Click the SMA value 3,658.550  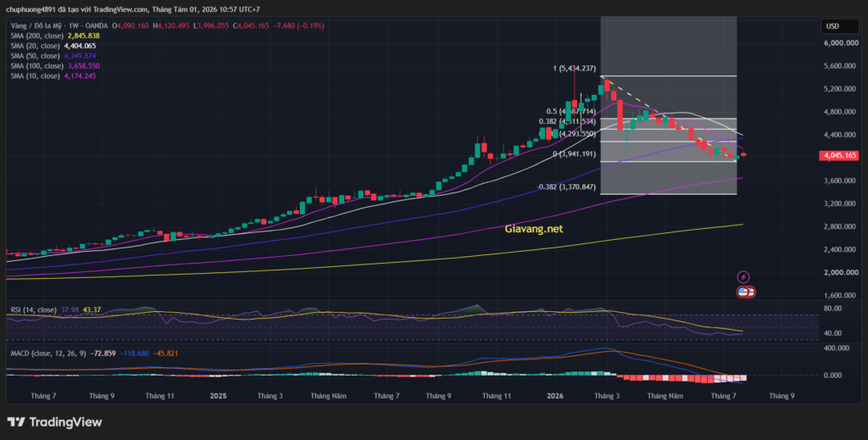point(84,66)
